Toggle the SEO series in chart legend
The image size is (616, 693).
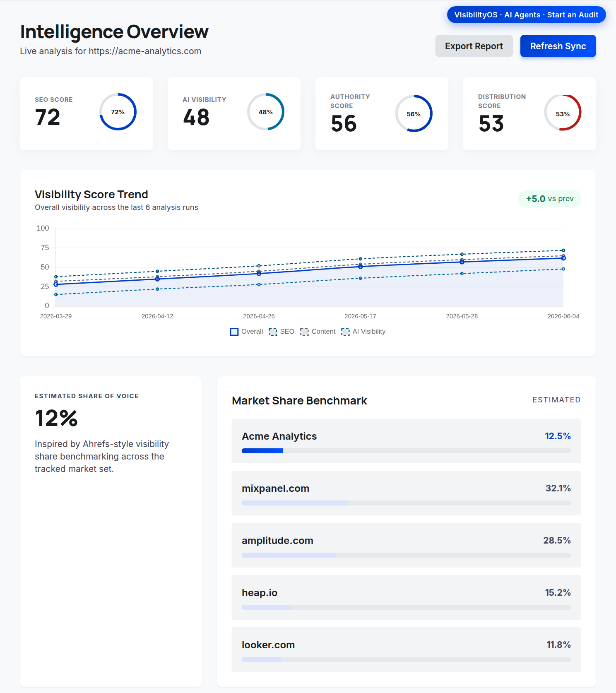coord(282,332)
